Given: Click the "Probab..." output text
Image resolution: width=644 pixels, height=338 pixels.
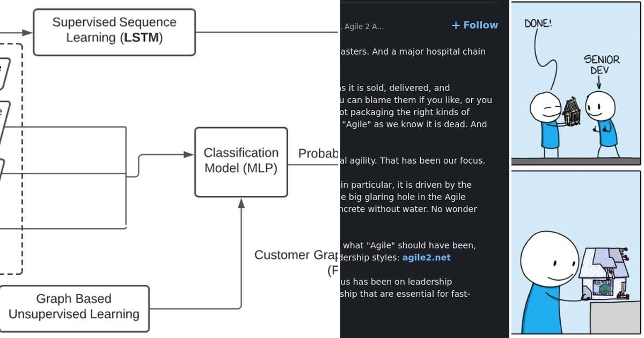Looking at the screenshot, I should point(319,153).
